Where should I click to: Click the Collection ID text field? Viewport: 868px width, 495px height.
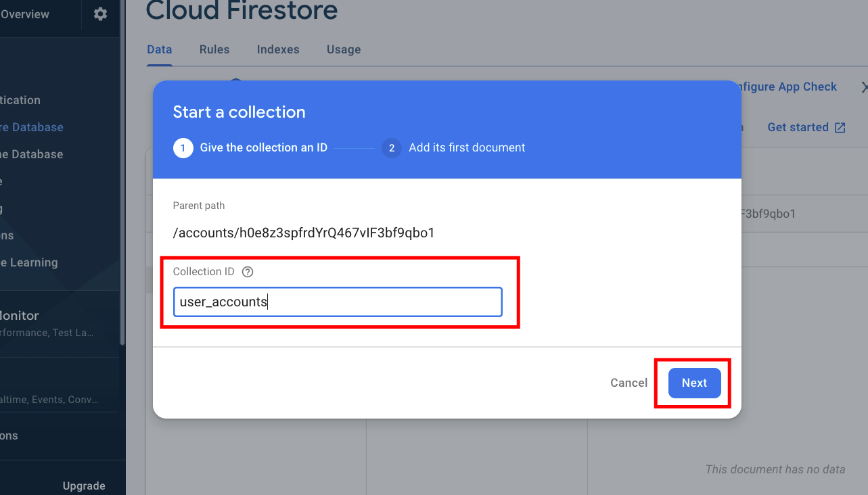pyautogui.click(x=338, y=302)
